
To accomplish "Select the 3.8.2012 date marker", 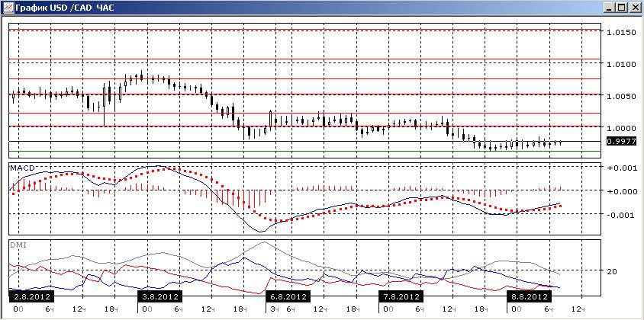I will coord(159,296).
